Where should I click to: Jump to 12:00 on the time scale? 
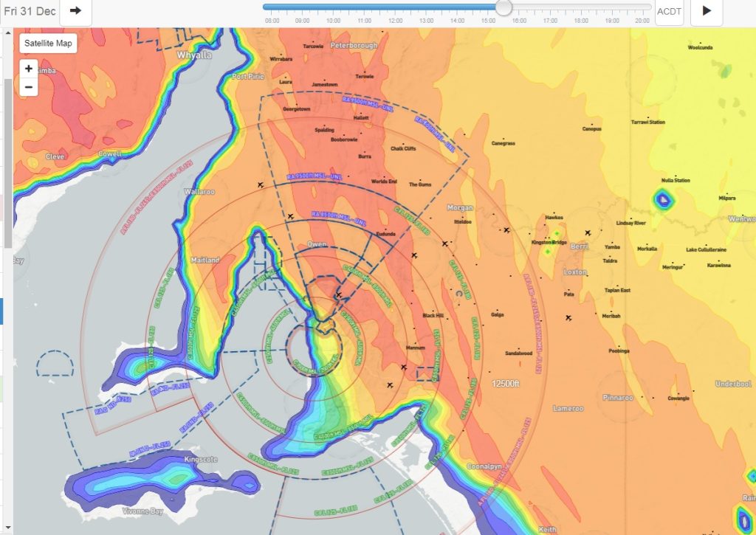(x=396, y=21)
